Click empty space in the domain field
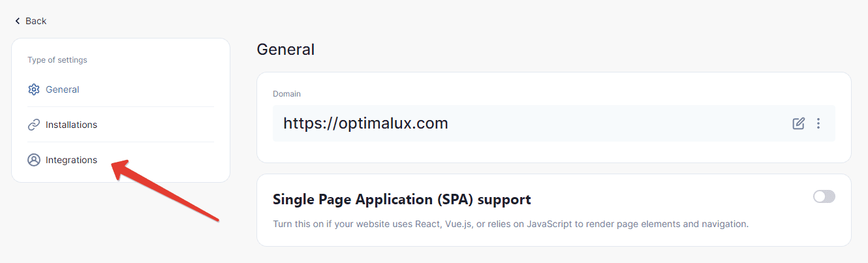This screenshot has height=263, width=868. tap(620, 123)
